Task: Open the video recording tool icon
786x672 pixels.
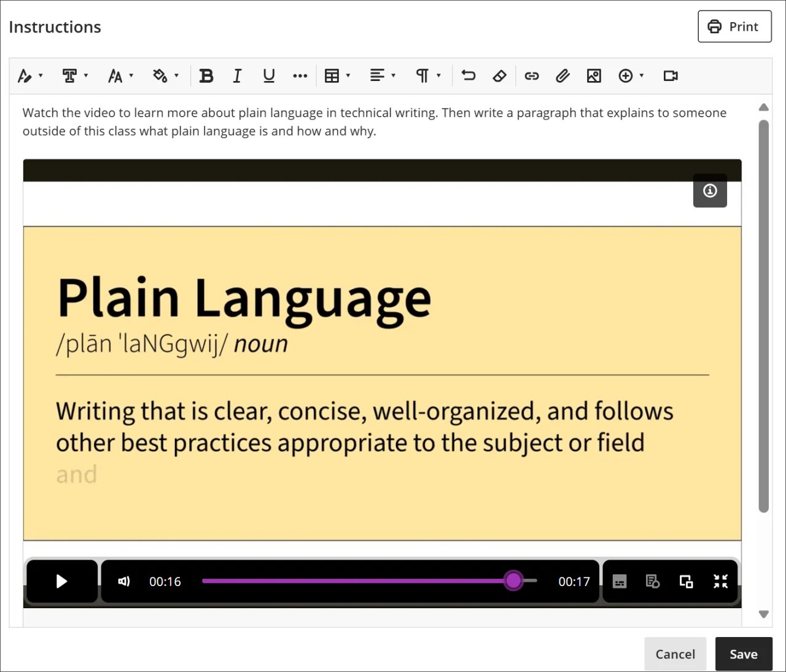Action: (x=670, y=75)
